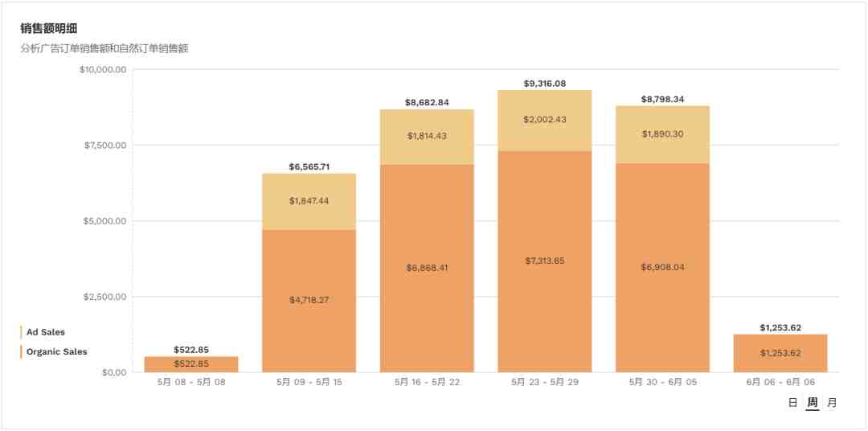Toggle the Organic Sales legend item
This screenshot has height=431, width=868.
[54, 351]
